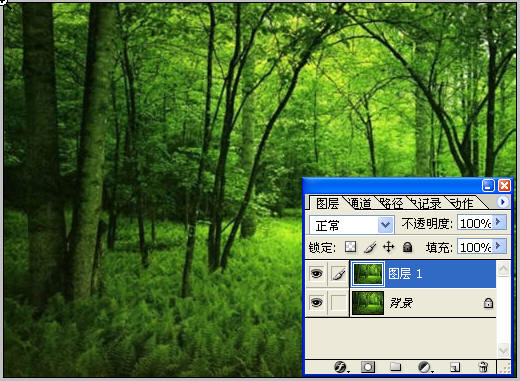Toggle link box beside 背景 layer
The width and height of the screenshot is (520, 381).
pos(338,303)
